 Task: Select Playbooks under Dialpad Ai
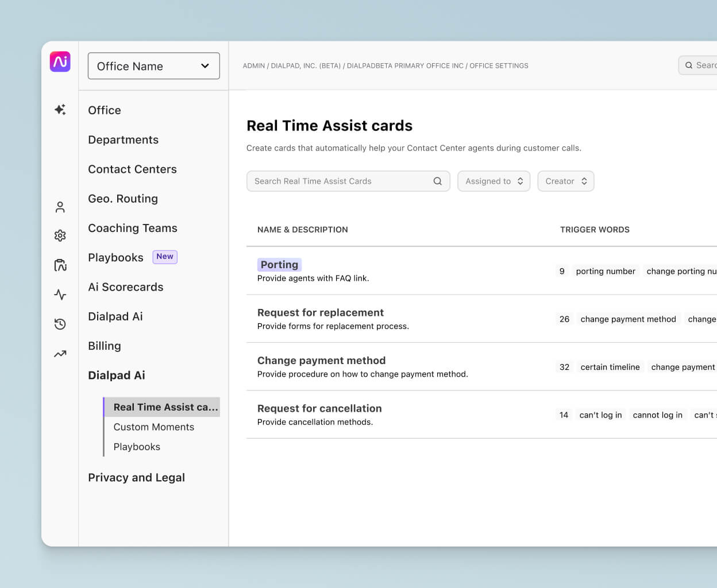coord(137,446)
